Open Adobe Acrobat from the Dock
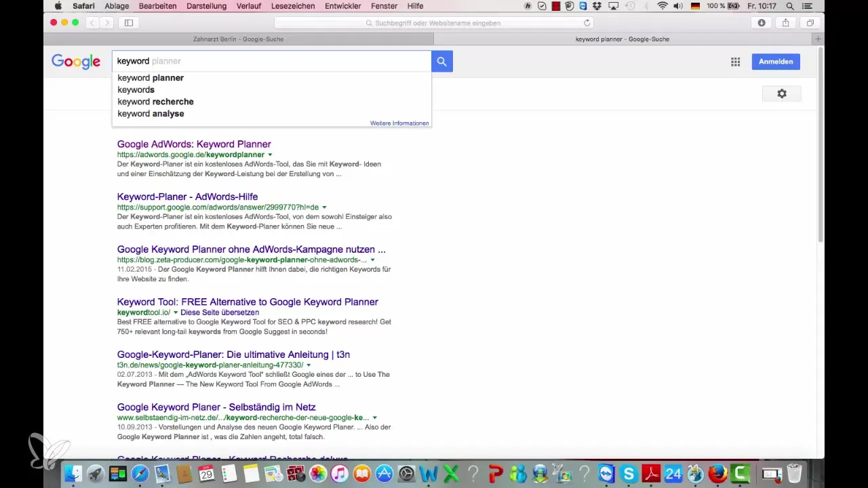The height and width of the screenshot is (488, 868). pyautogui.click(x=651, y=474)
